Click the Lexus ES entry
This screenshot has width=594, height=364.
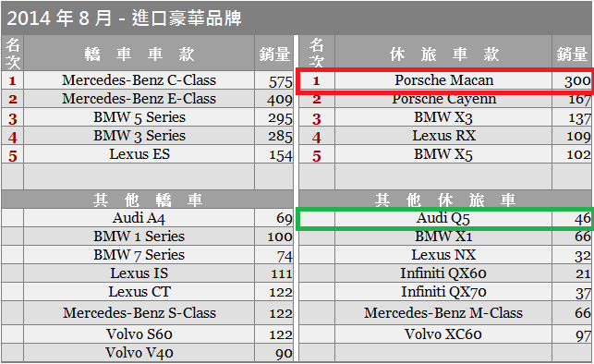139,154
